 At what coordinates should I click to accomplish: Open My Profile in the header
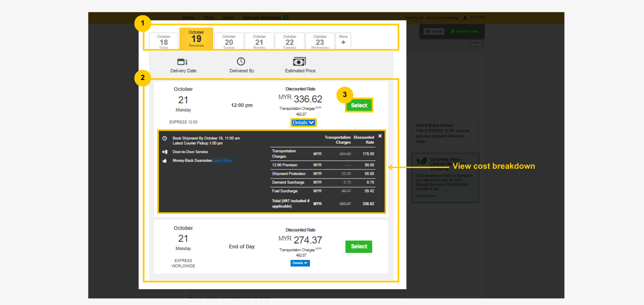point(477,17)
